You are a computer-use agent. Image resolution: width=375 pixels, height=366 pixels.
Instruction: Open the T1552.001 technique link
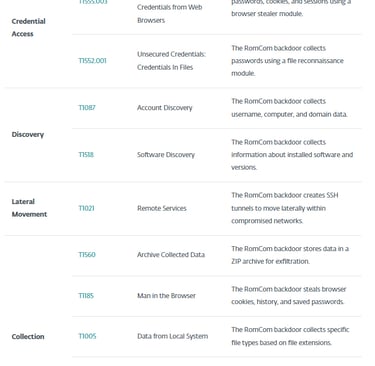click(92, 61)
